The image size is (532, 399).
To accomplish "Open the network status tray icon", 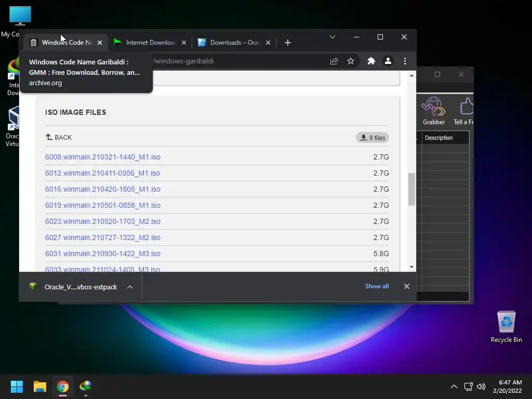I will point(469,387).
